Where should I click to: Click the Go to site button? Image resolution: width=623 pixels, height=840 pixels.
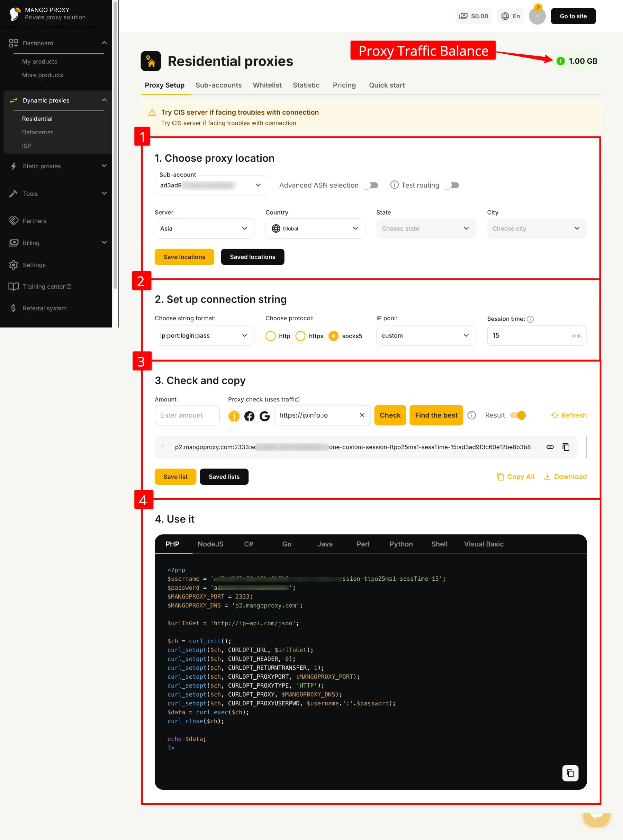[573, 16]
